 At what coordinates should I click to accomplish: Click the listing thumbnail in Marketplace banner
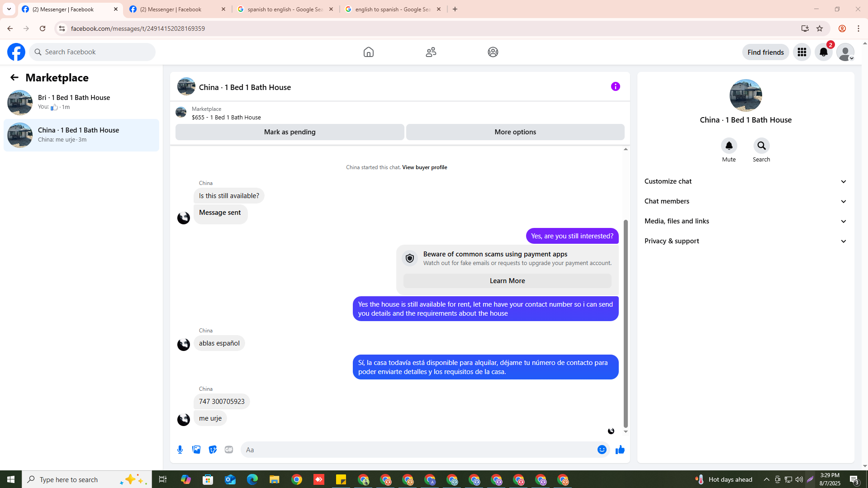point(181,112)
